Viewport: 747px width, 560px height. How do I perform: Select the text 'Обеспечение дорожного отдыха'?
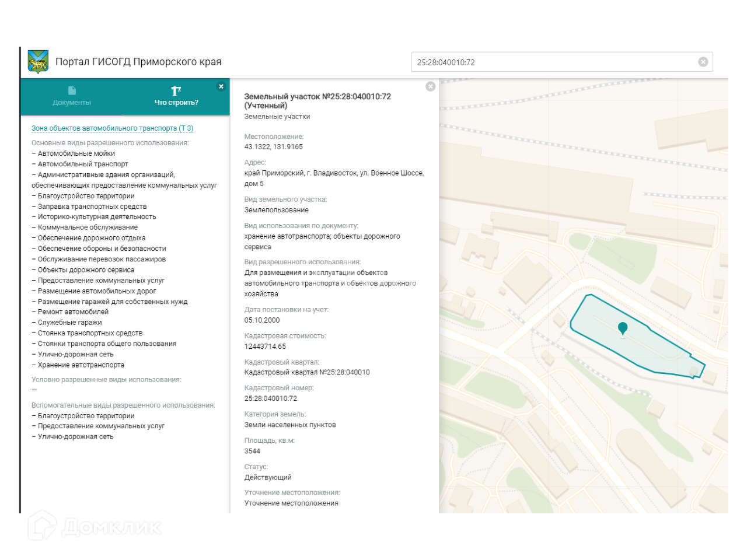92,238
